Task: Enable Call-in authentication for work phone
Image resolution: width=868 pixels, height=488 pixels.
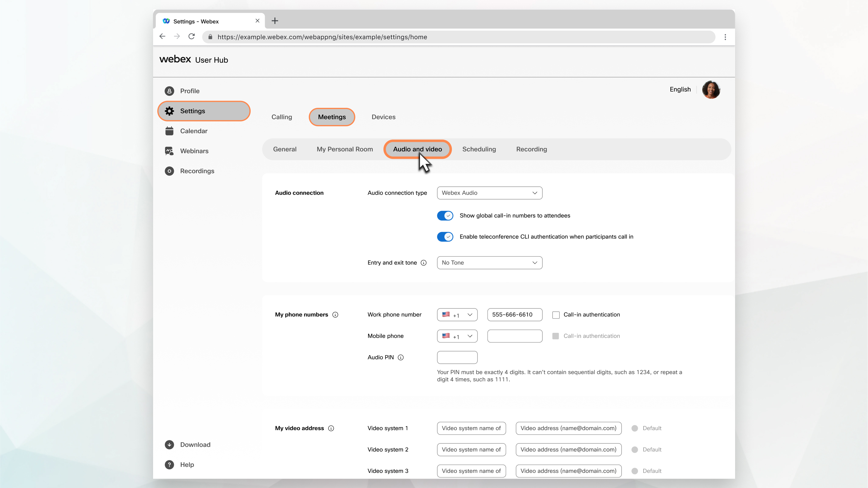Action: tap(555, 314)
